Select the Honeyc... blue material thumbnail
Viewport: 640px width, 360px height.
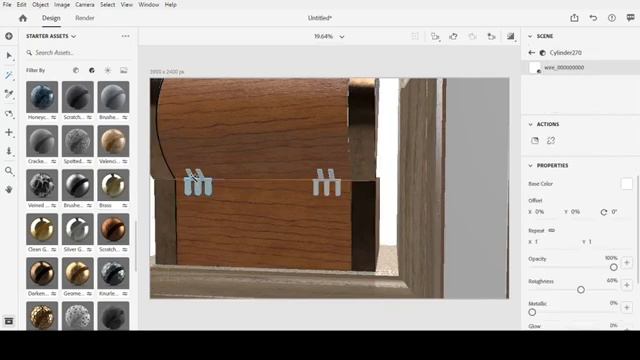[42, 97]
